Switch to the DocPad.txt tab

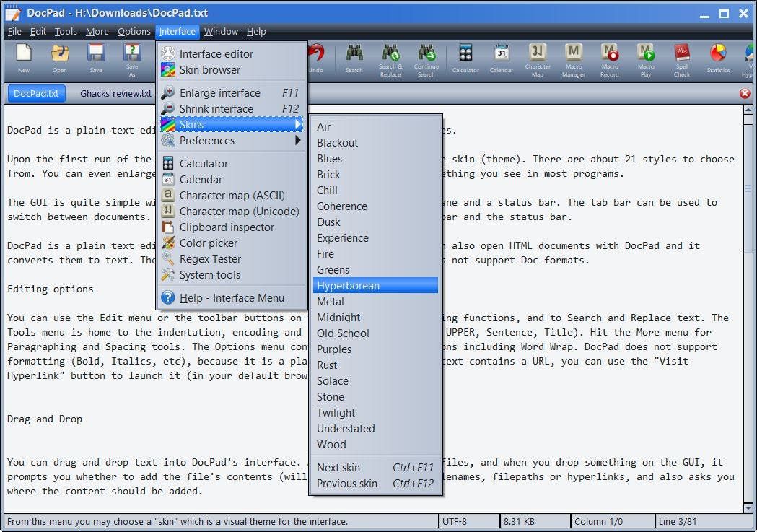click(37, 94)
